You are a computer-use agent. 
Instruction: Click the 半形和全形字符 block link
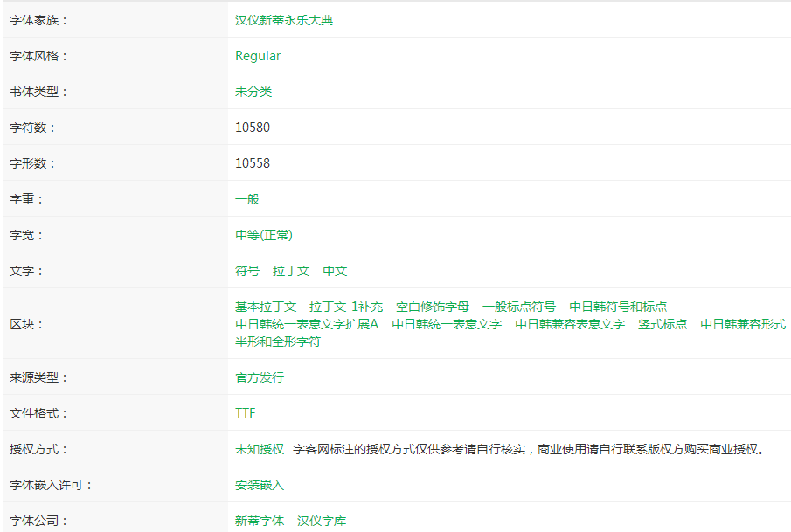pos(278,342)
